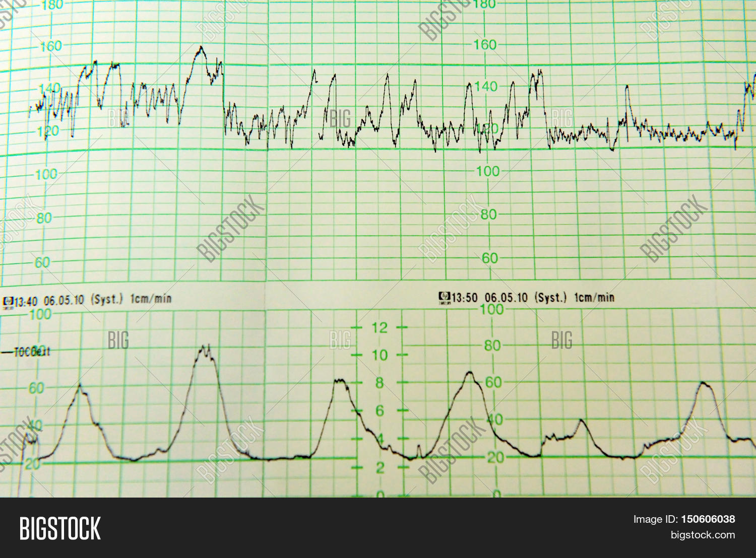Click the 1cm/min speed after 13:50 stamp
This screenshot has height=558, width=756.
(594, 297)
